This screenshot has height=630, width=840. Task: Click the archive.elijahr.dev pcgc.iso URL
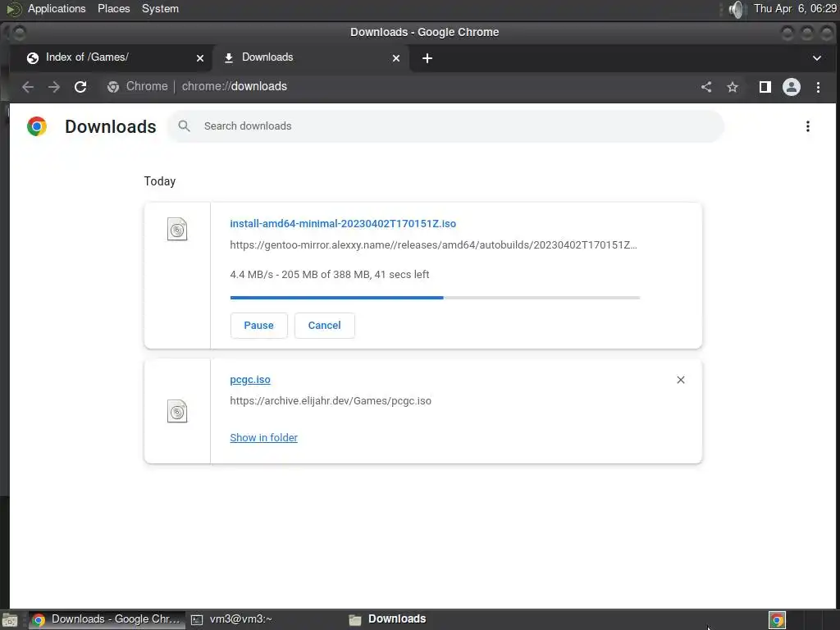331,400
